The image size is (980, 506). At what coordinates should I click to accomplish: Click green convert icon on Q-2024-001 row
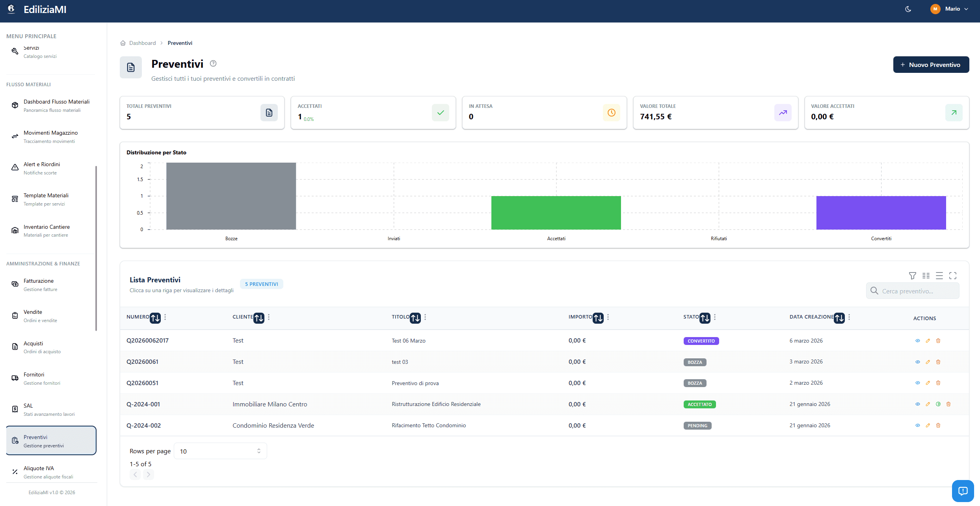coord(938,404)
